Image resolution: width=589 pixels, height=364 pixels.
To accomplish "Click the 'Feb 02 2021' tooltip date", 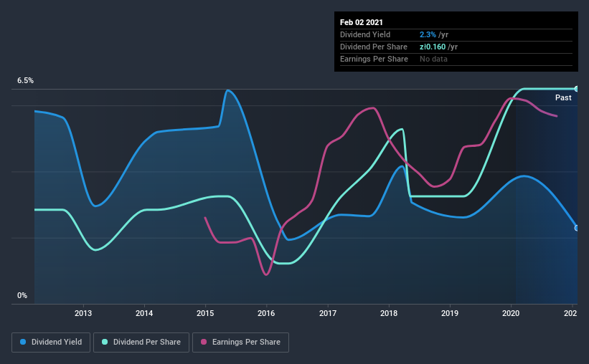I will 362,22.
